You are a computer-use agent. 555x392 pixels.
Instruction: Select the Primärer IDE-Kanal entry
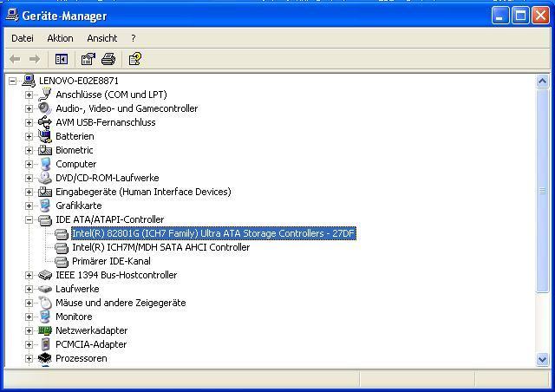point(111,261)
